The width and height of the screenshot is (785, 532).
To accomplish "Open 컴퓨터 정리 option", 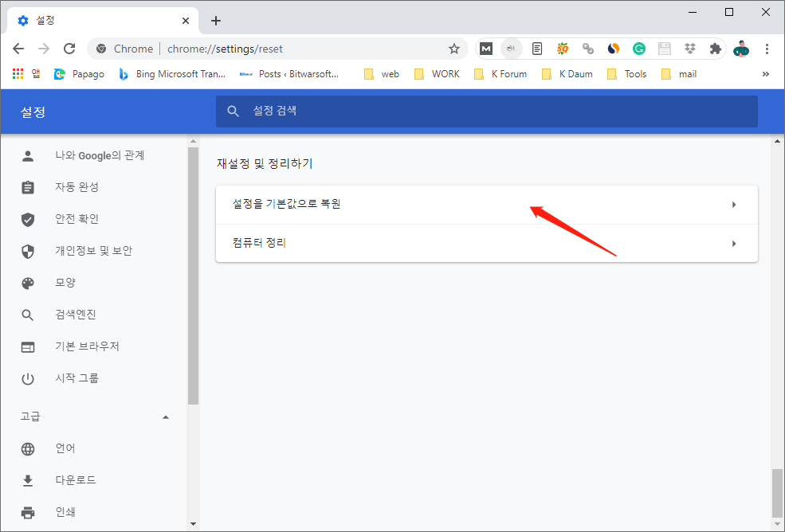I will pyautogui.click(x=487, y=243).
